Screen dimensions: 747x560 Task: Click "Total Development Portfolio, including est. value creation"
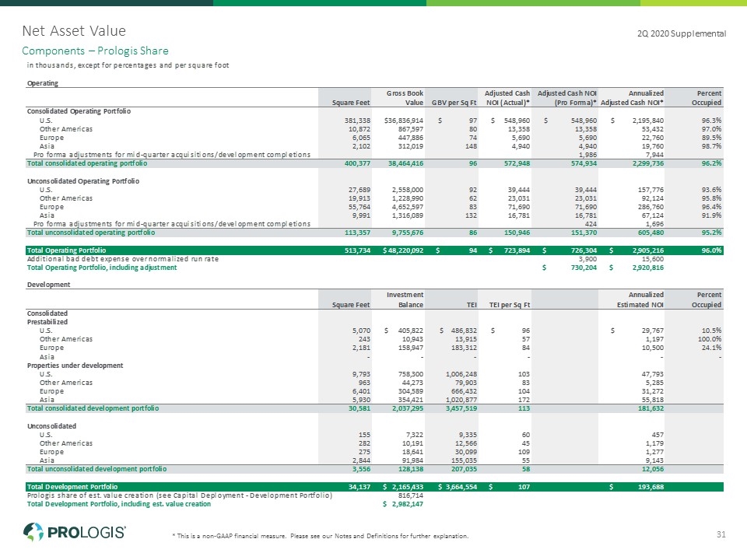(118, 504)
